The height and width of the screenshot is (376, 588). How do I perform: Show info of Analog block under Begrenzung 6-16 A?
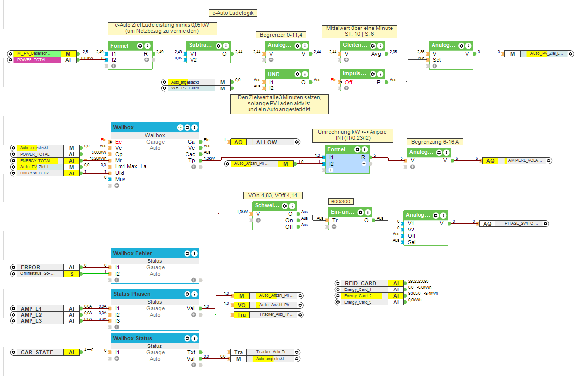[x=446, y=153]
